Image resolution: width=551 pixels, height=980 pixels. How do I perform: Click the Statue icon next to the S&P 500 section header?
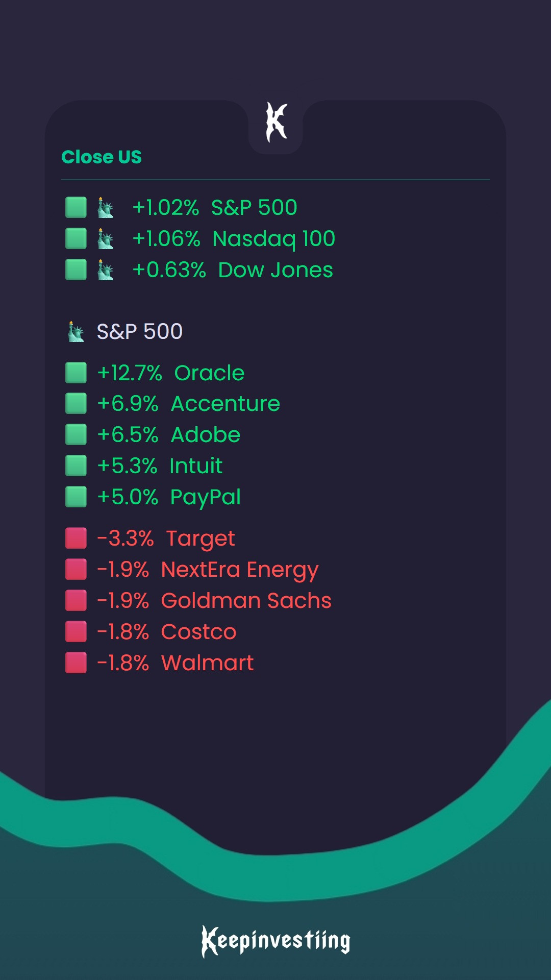pos(76,332)
